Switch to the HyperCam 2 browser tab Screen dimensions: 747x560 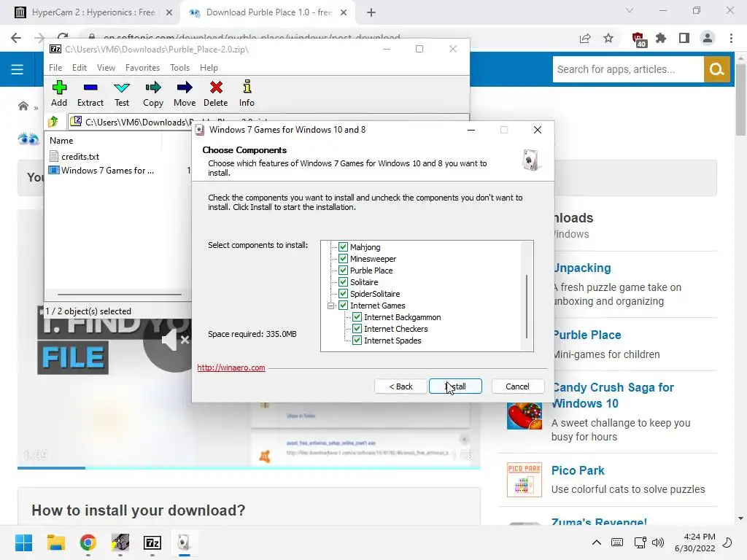coord(93,12)
